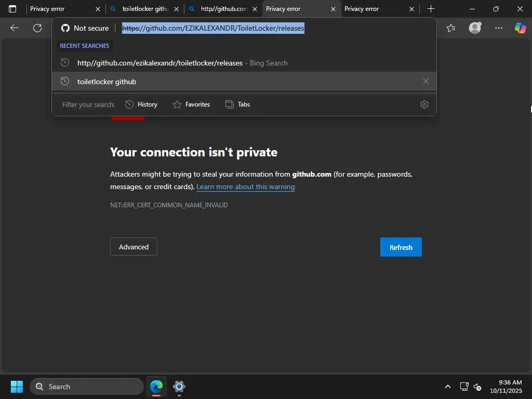This screenshot has width=532, height=399.
Task: Click the Advanced button
Action: tap(134, 247)
